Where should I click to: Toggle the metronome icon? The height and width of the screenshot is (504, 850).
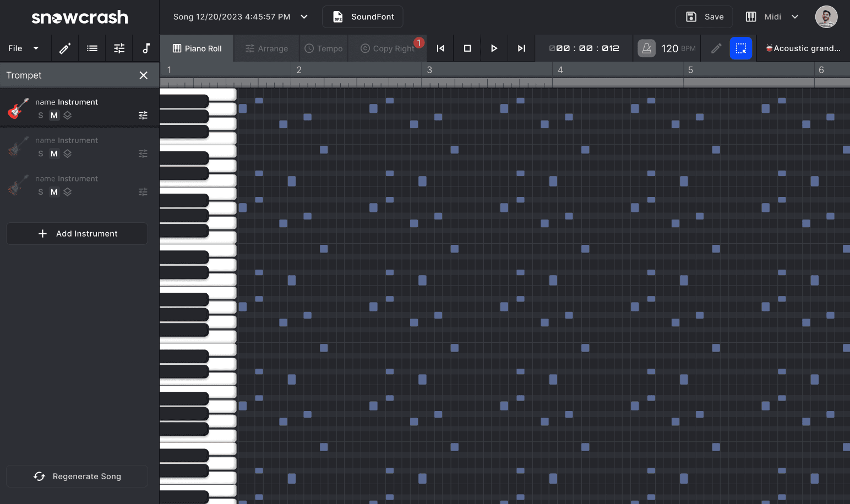647,48
